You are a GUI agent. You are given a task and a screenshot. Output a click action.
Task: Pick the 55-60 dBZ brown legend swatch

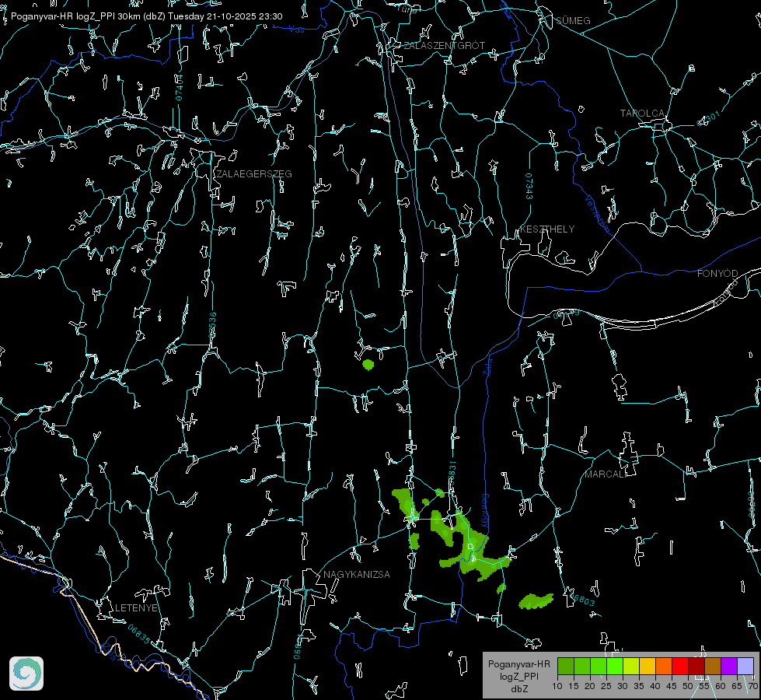[x=713, y=666]
